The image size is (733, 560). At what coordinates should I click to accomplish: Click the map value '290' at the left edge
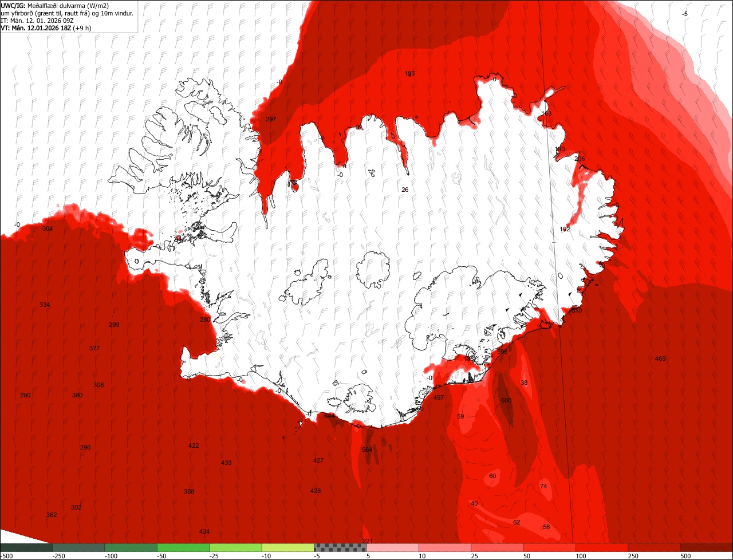tap(25, 395)
